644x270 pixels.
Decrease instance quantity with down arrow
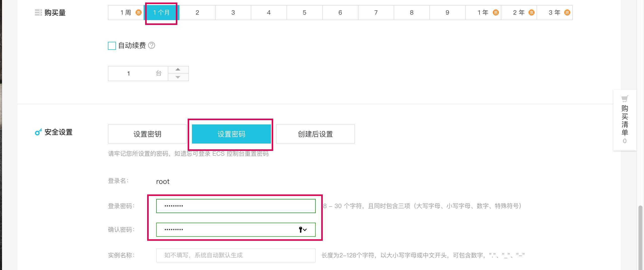point(178,77)
